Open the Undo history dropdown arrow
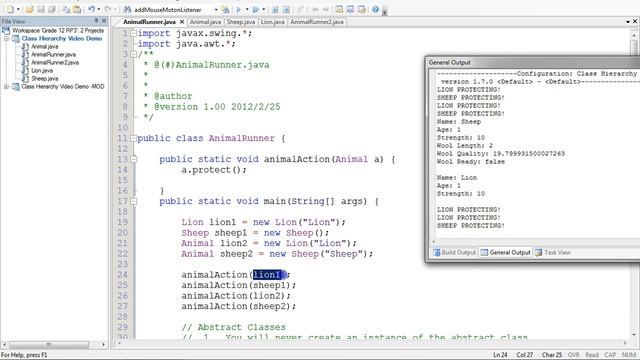 click(99, 9)
